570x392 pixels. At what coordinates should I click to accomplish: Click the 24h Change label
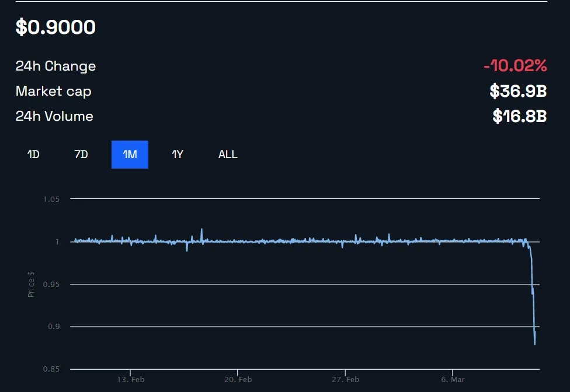(55, 66)
